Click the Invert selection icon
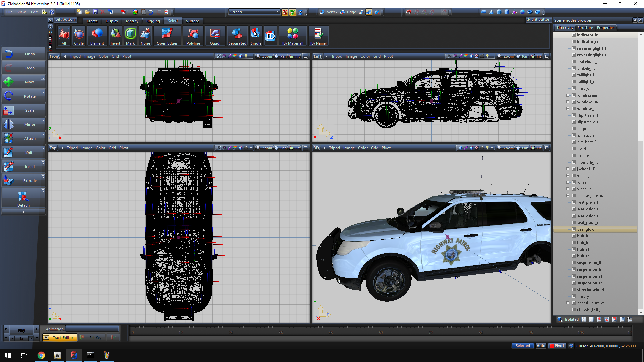This screenshot has height=362, width=644. coord(115,36)
